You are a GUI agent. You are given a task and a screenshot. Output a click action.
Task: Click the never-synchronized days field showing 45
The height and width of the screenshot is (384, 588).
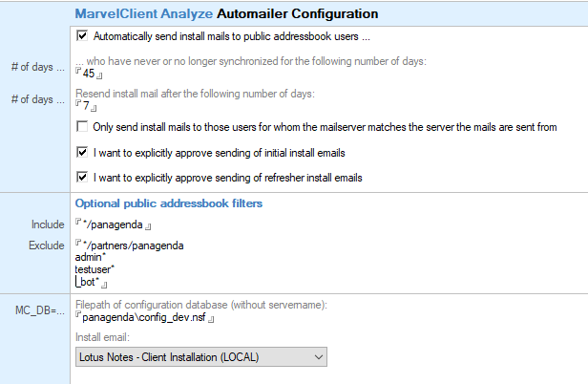coord(89,74)
